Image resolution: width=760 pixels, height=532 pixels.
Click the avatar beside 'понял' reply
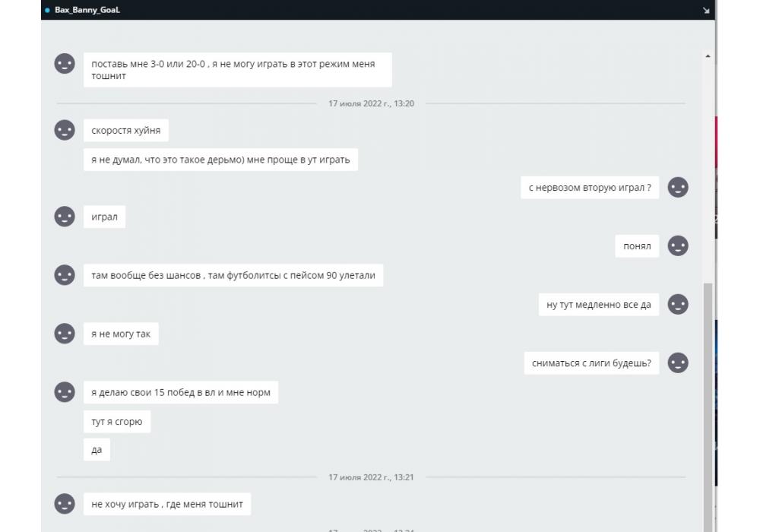pyautogui.click(x=678, y=245)
